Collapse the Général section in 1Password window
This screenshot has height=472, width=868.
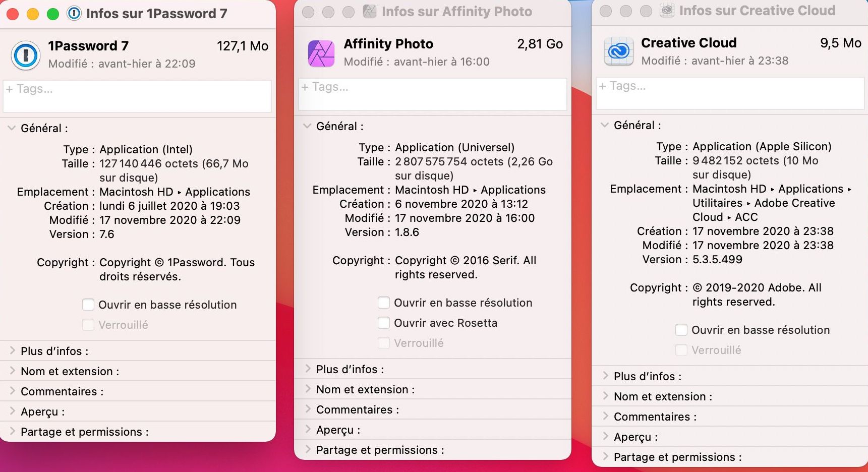[12, 128]
